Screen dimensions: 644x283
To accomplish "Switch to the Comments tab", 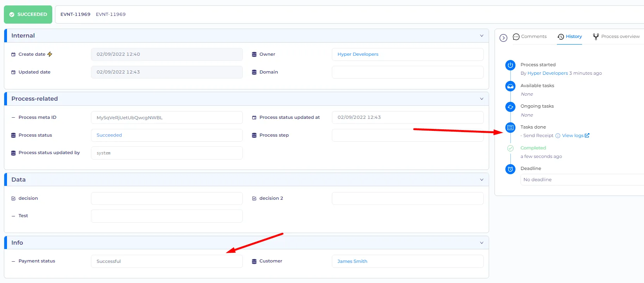I will (530, 37).
